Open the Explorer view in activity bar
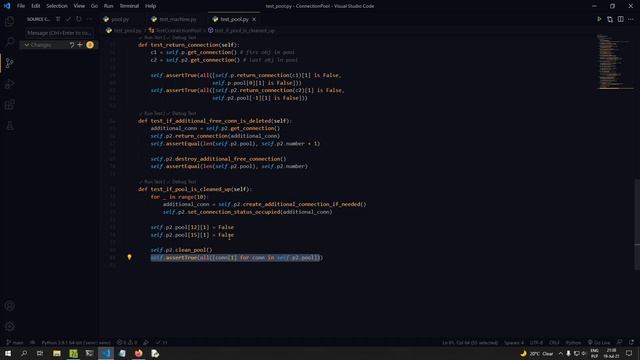Viewport: 640px width, 360px height. 9,21
